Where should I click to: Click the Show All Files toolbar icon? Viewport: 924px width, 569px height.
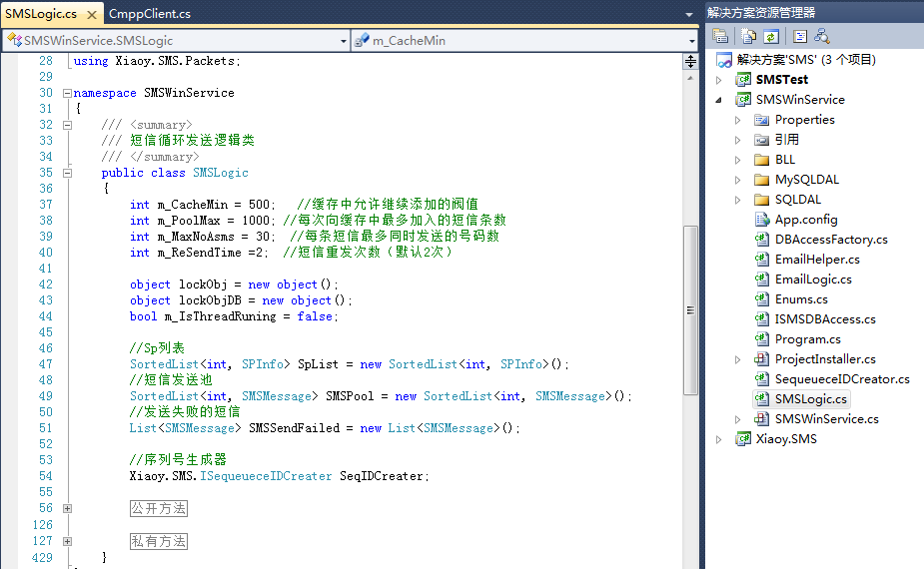tap(748, 36)
